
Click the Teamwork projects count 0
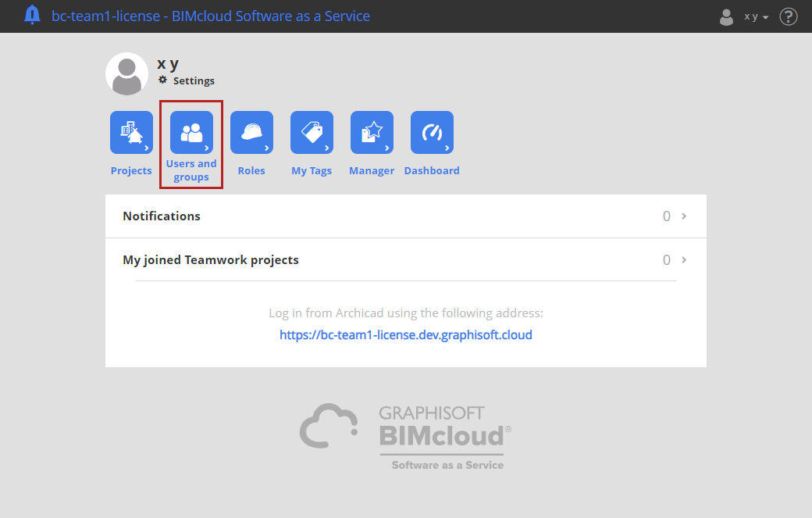point(667,259)
